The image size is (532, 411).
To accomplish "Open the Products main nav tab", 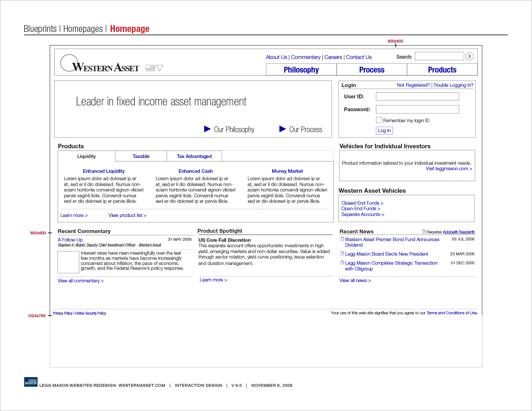I will 442,70.
